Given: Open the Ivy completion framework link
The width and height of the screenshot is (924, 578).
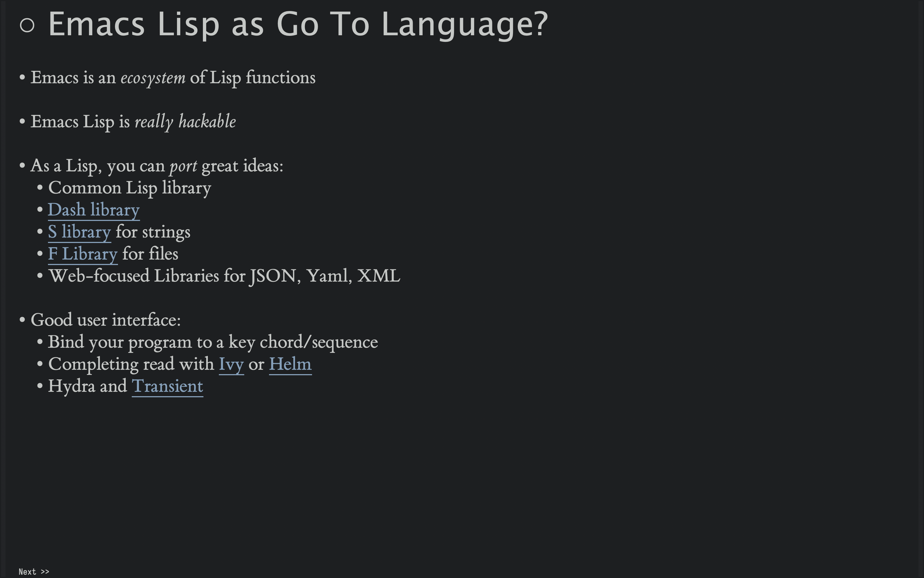Looking at the screenshot, I should (x=230, y=364).
